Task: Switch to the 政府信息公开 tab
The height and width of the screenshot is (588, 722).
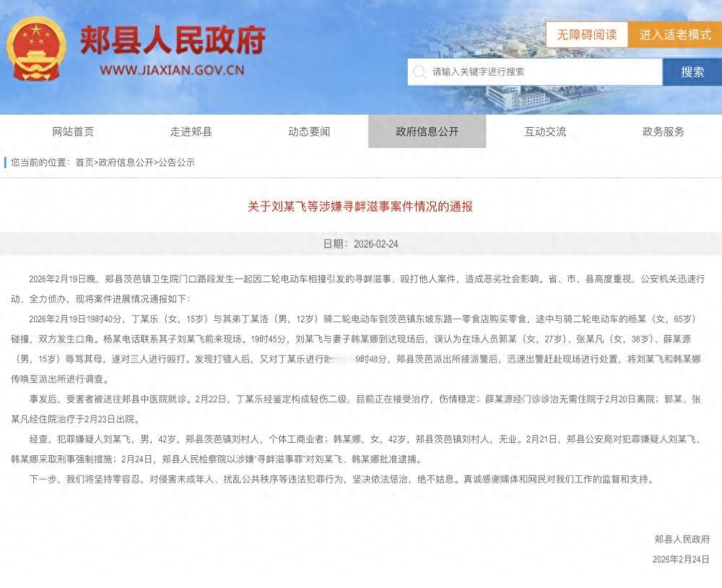Action: (427, 131)
